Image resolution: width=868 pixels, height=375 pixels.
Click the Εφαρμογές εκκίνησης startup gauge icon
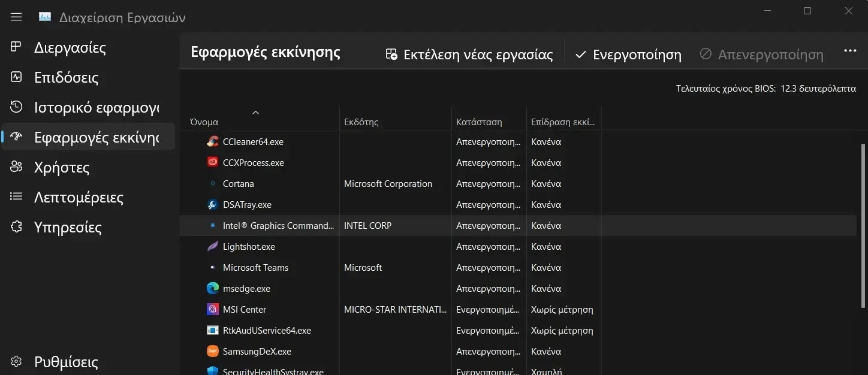pyautogui.click(x=16, y=137)
